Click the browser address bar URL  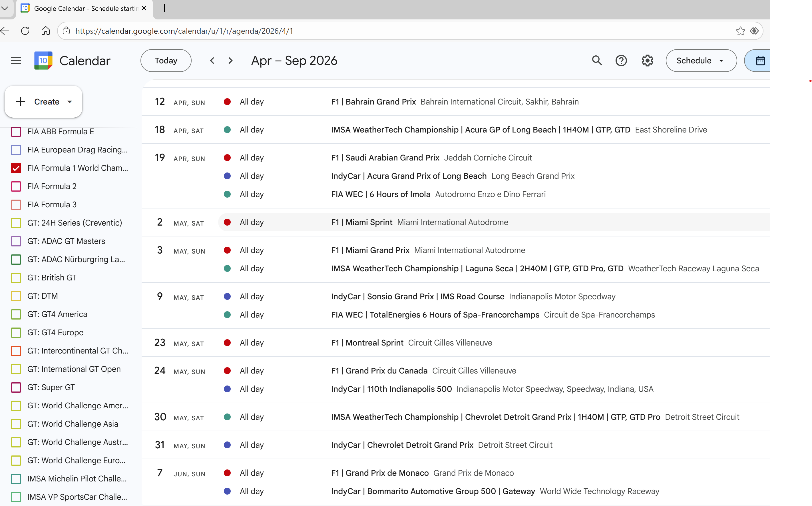click(x=184, y=31)
